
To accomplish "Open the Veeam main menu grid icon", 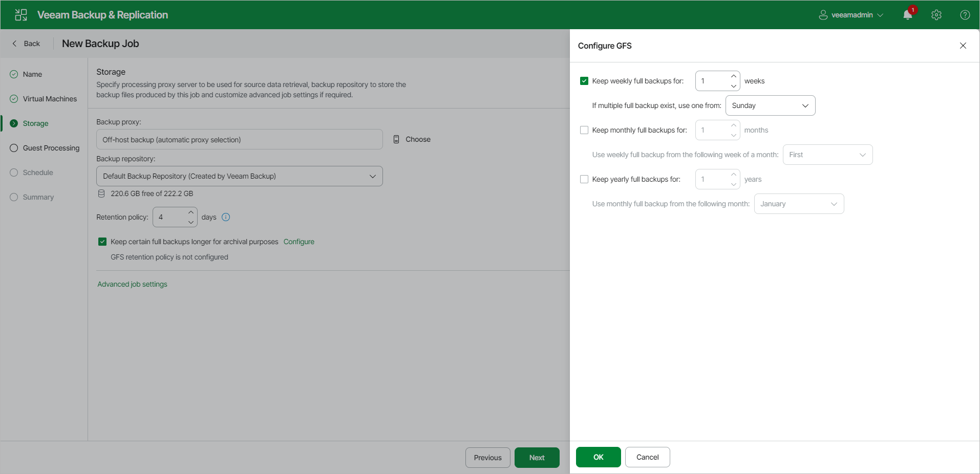I will pyautogui.click(x=21, y=15).
